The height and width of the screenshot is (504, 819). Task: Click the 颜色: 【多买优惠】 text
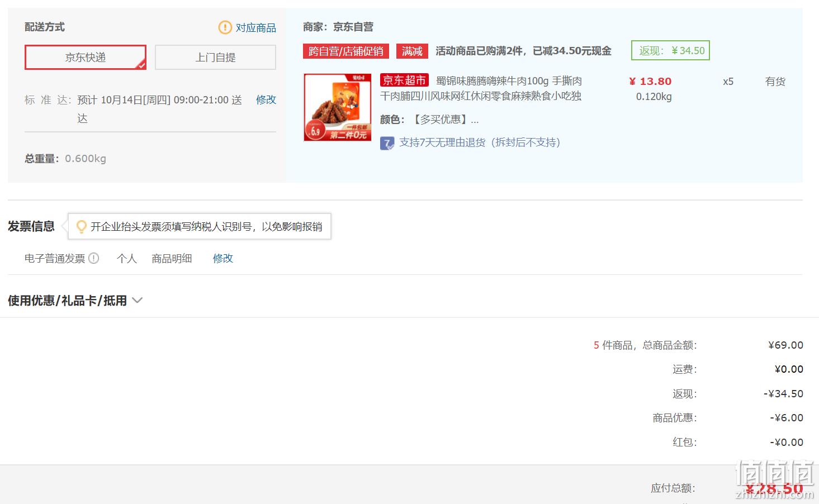pyautogui.click(x=429, y=120)
